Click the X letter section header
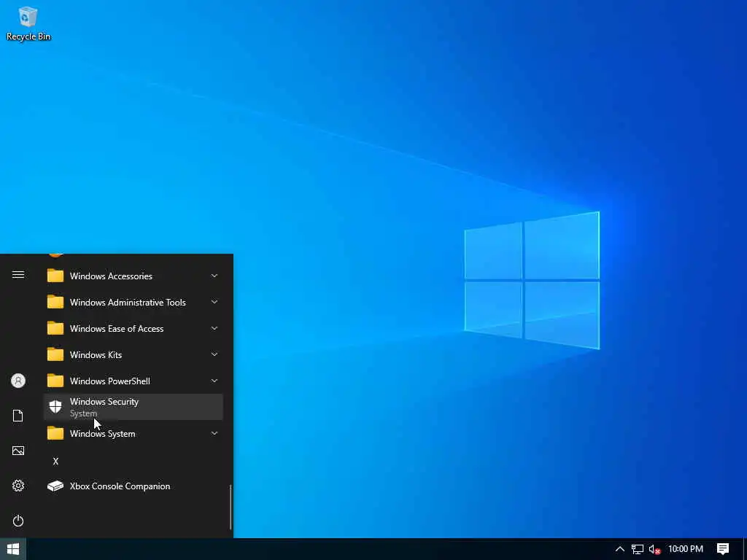747x560 pixels. [55, 461]
